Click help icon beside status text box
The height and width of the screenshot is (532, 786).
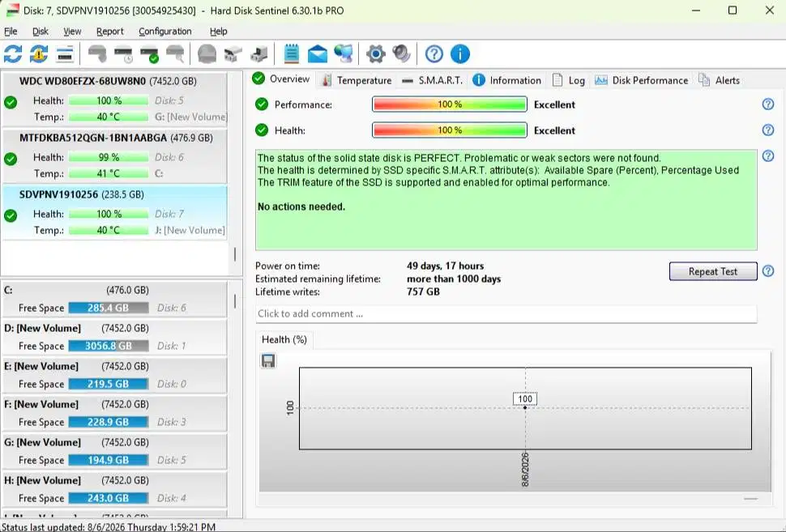pos(768,156)
